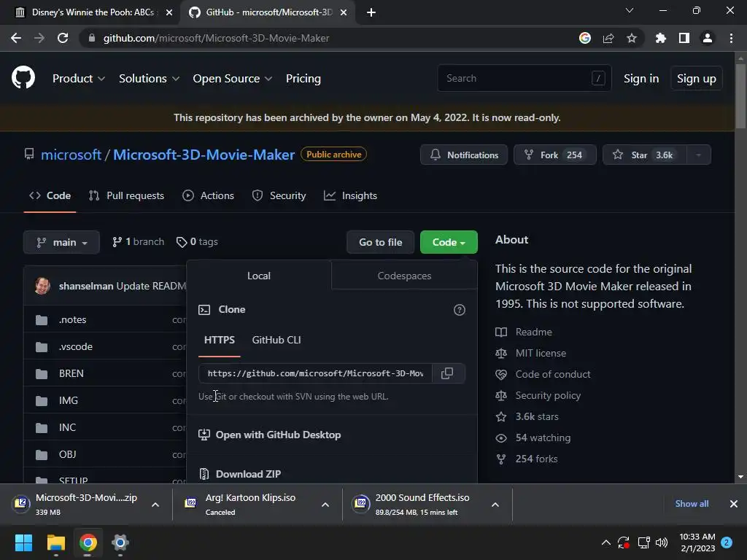Open the star lists dropdown arrow
This screenshot has width=747, height=560.
(x=698, y=155)
